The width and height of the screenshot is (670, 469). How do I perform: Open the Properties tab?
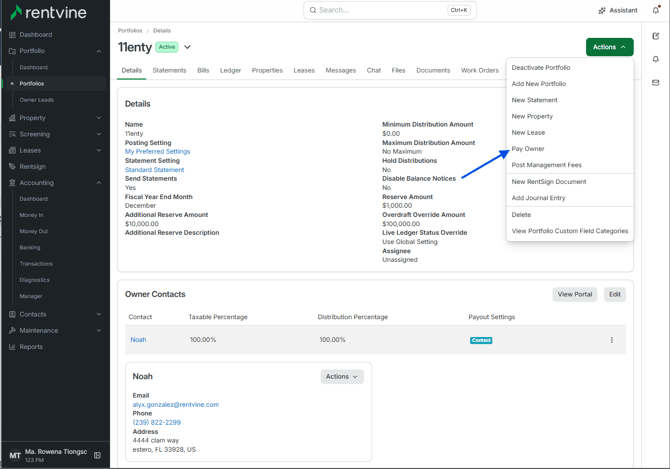267,70
